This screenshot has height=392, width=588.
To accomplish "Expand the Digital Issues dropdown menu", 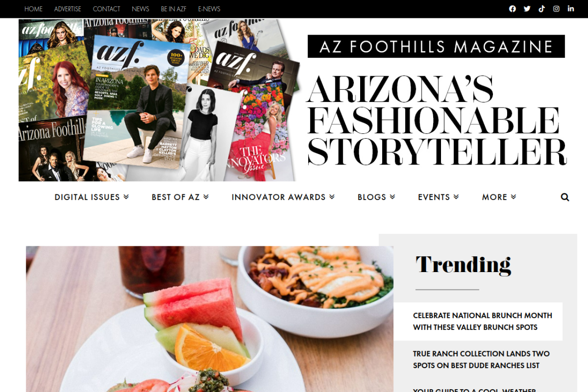I will [92, 197].
